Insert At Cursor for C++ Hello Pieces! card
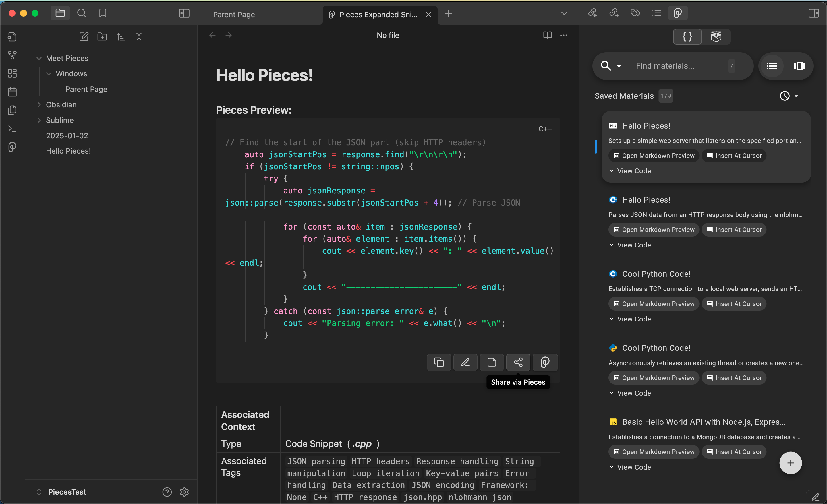 pos(734,230)
